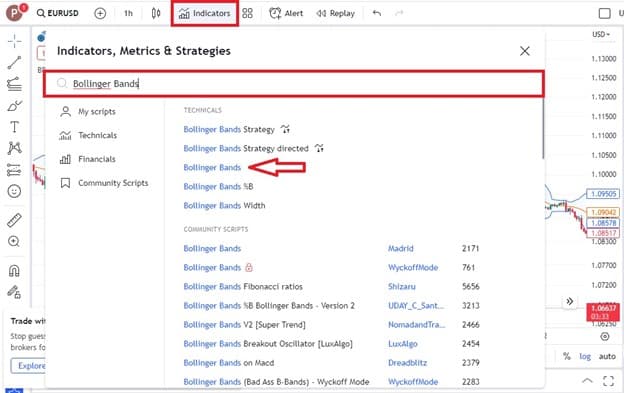This screenshot has height=393, width=624.
Task: Open the Technicals category
Action: (88, 135)
